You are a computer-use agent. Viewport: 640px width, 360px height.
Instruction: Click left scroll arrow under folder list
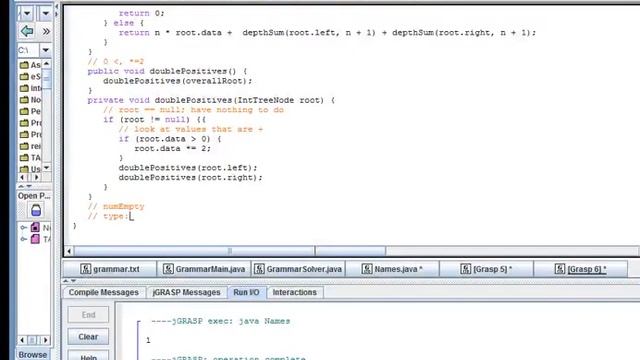click(x=22, y=177)
